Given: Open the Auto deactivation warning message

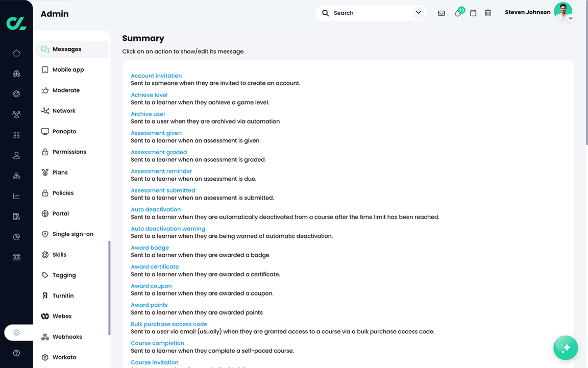Looking at the screenshot, I should (167, 229).
